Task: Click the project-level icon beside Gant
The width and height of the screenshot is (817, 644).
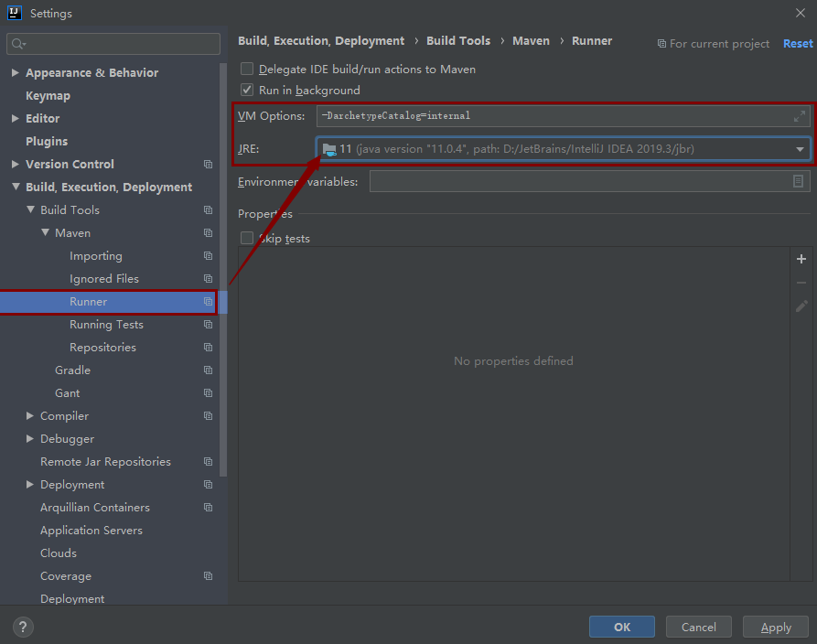Action: click(x=208, y=393)
